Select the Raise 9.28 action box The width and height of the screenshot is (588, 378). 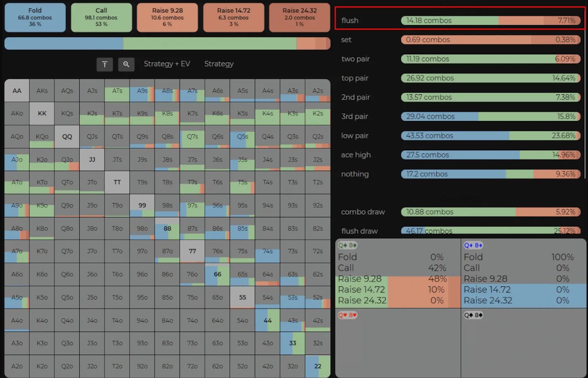coord(167,17)
